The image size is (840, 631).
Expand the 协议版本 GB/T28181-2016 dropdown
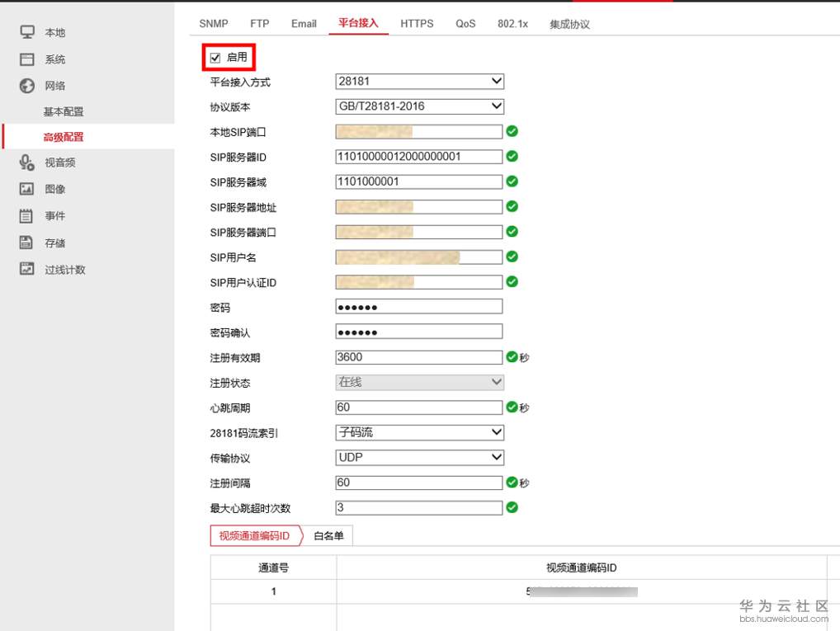(x=419, y=106)
